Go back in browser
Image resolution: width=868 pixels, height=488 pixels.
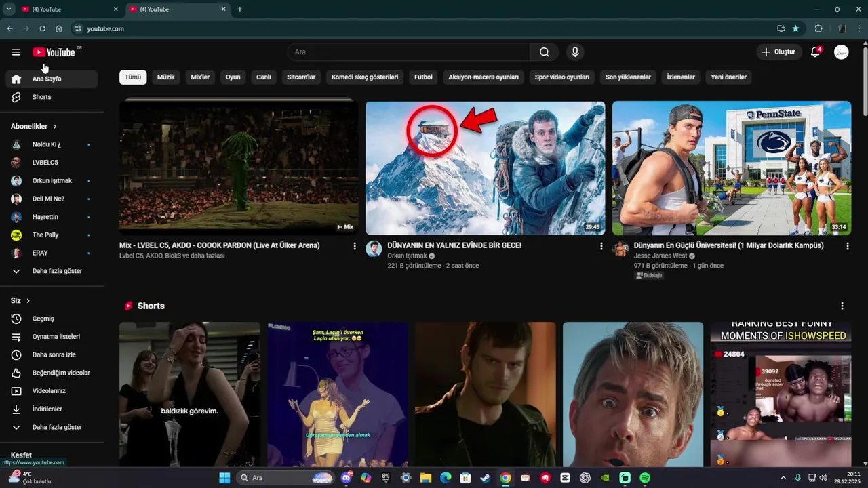(9, 28)
